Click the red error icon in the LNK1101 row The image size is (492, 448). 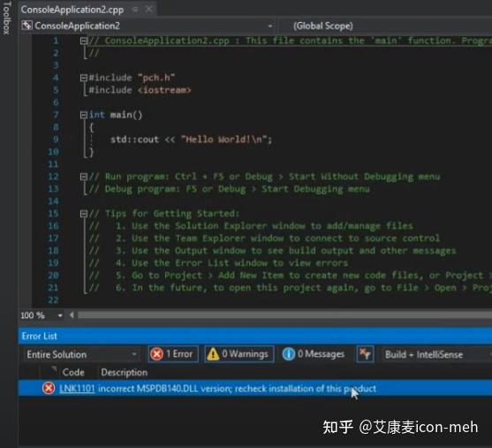click(x=49, y=388)
